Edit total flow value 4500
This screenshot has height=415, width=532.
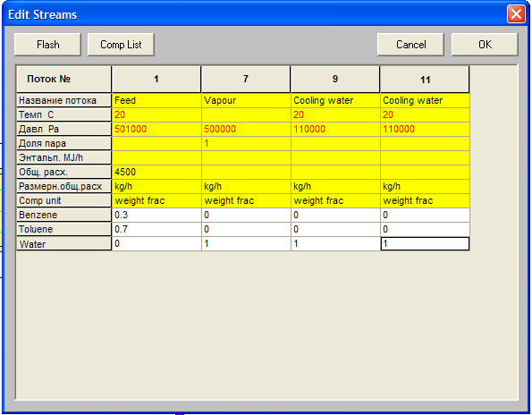coord(156,172)
